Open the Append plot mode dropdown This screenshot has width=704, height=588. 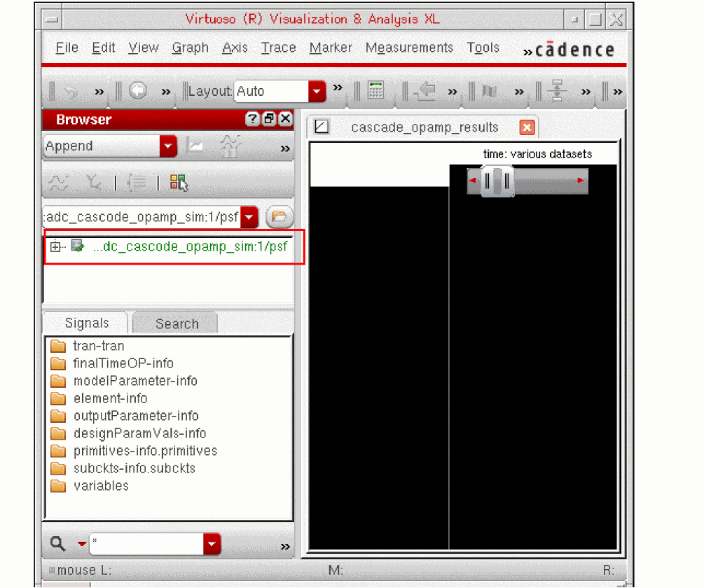(x=168, y=146)
